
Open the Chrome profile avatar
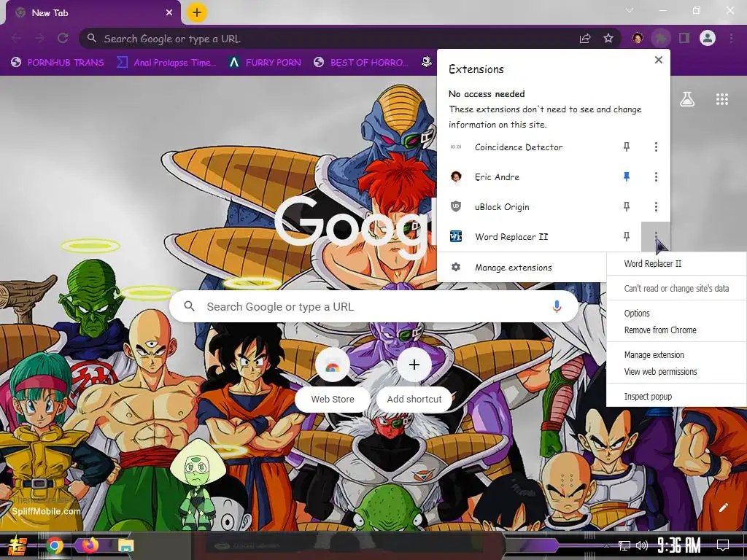[708, 38]
